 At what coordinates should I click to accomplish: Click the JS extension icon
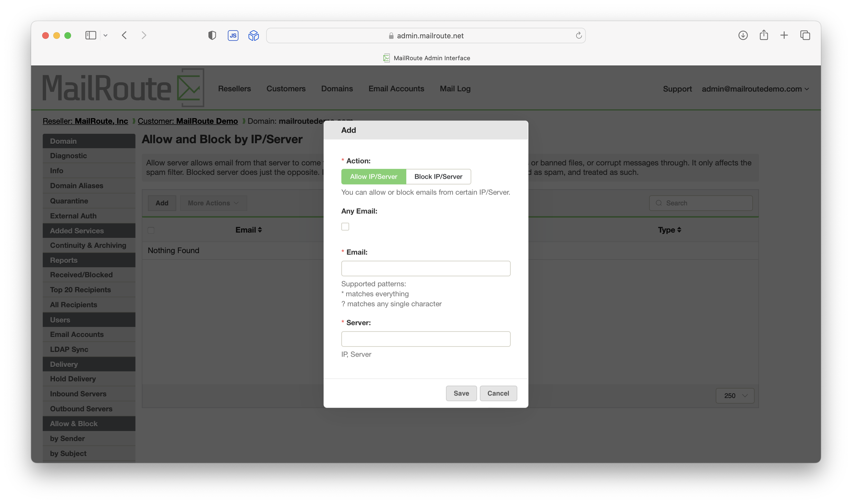click(x=233, y=35)
